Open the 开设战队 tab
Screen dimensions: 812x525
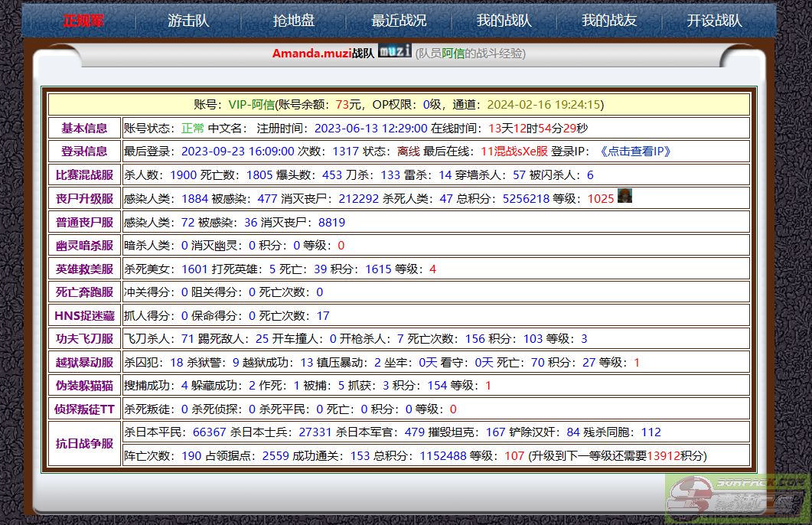(714, 21)
